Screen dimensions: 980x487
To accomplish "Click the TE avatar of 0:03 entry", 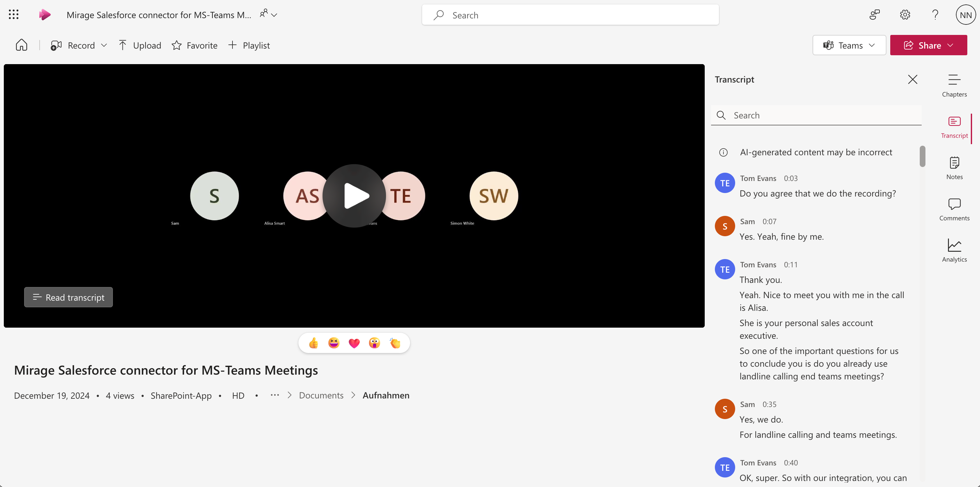I will pyautogui.click(x=724, y=183).
